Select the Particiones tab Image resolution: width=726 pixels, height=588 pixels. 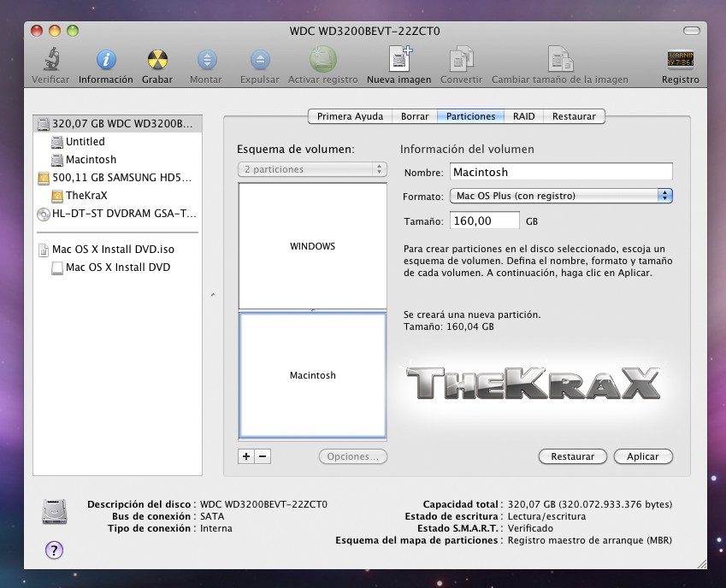(x=471, y=116)
